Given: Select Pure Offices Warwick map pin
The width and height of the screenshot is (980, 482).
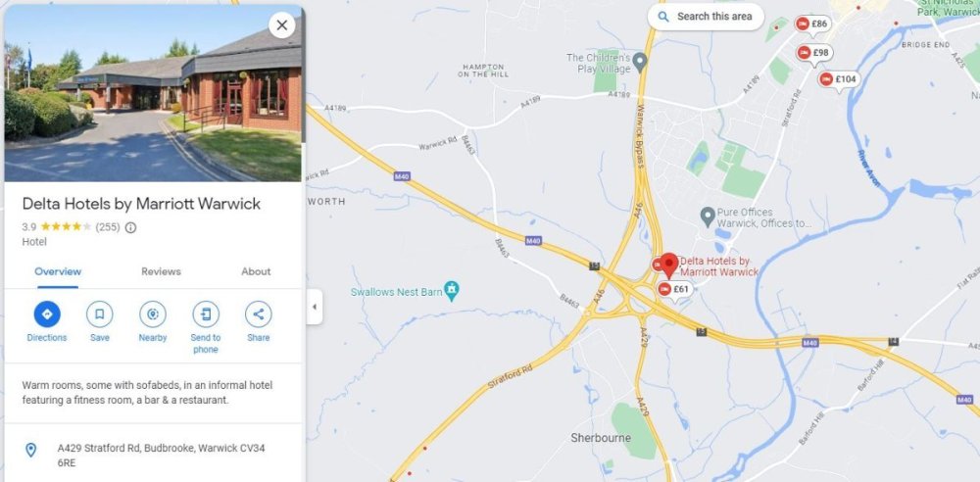Looking at the screenshot, I should click(x=707, y=217).
